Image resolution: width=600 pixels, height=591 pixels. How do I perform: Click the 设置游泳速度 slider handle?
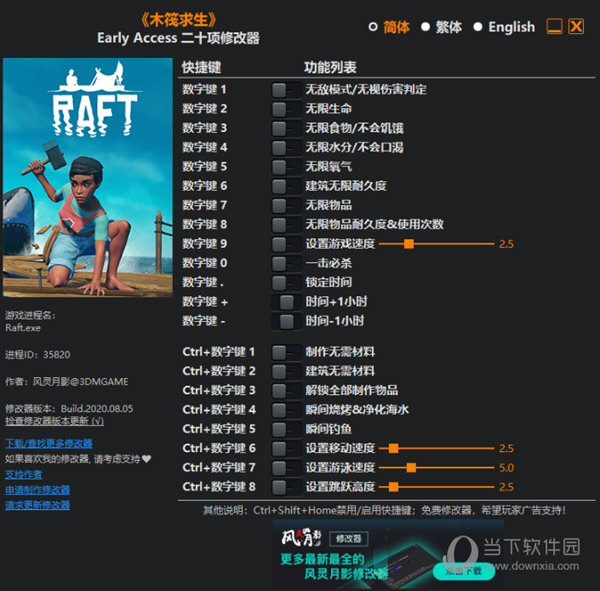pyautogui.click(x=411, y=467)
